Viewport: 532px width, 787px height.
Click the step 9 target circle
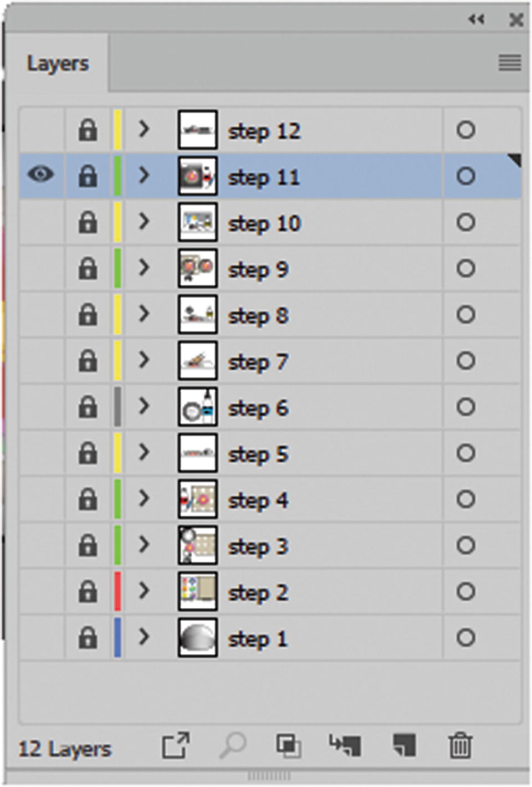coord(465,269)
